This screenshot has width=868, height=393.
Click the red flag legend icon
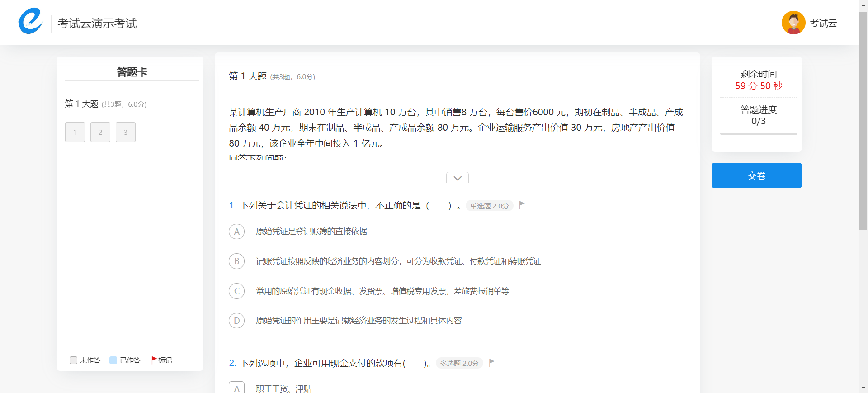click(x=154, y=360)
